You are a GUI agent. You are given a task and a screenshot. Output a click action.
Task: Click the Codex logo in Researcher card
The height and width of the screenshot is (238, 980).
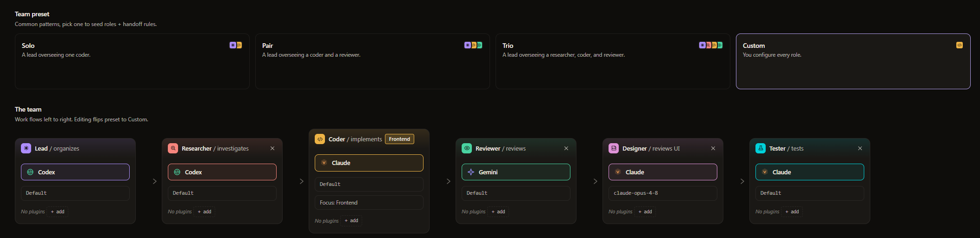pos(177,172)
